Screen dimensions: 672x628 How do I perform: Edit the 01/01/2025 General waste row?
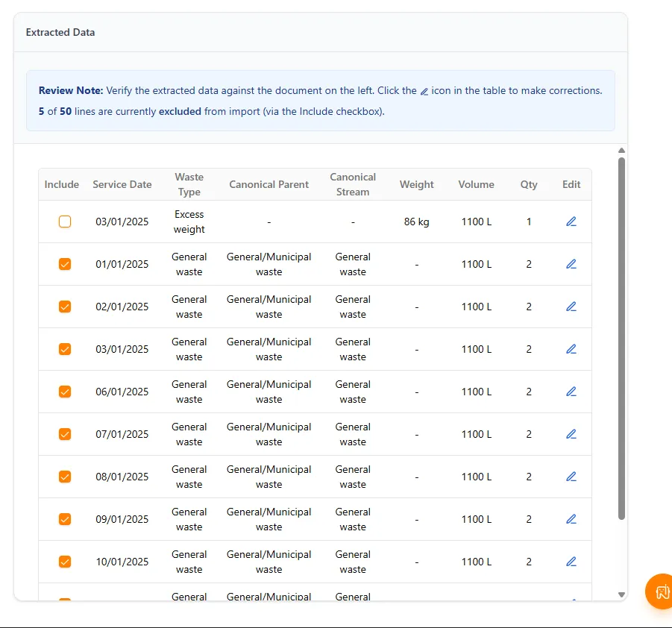pyautogui.click(x=571, y=264)
